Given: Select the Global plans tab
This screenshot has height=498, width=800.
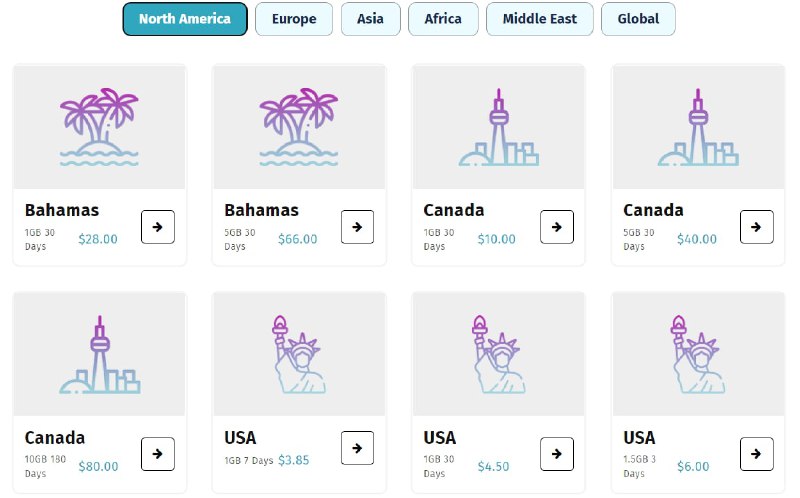Looking at the screenshot, I should point(638,19).
